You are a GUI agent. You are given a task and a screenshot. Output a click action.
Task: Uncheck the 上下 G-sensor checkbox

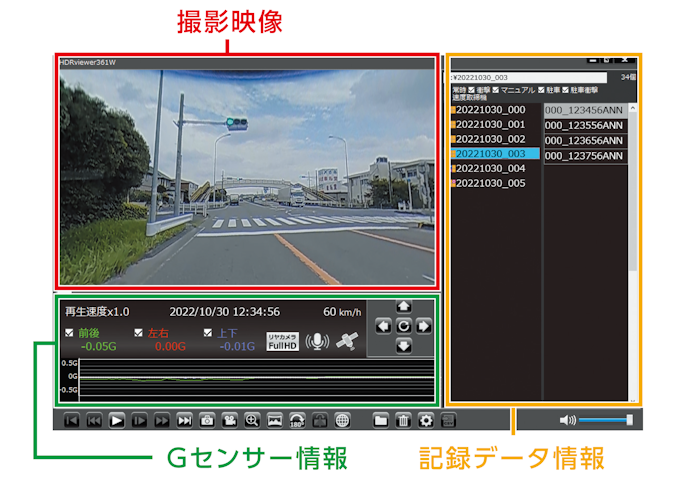pyautogui.click(x=208, y=333)
